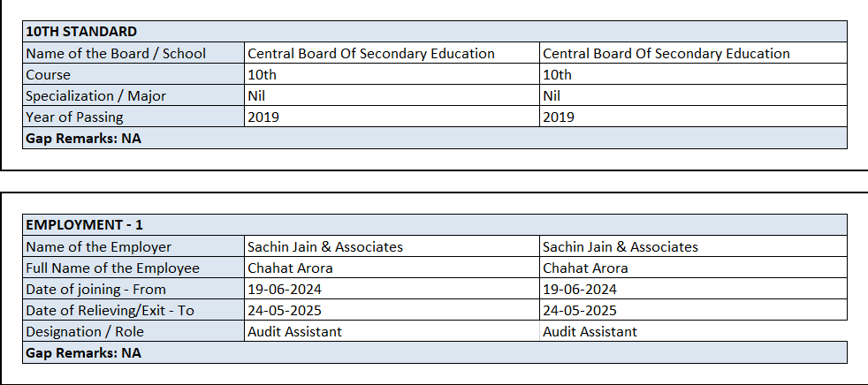Click the Date of Relieving/Exit - To label
This screenshot has width=868, height=385.
(110, 311)
